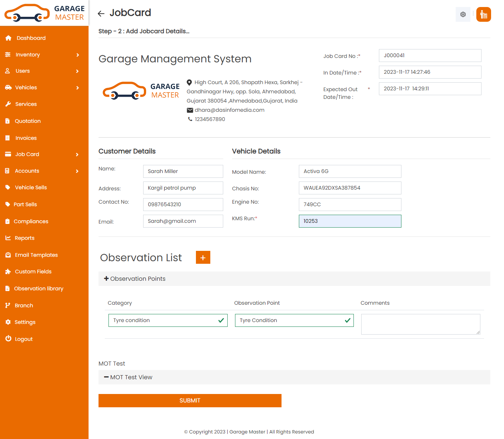Open Invoices from sidebar

tap(26, 138)
